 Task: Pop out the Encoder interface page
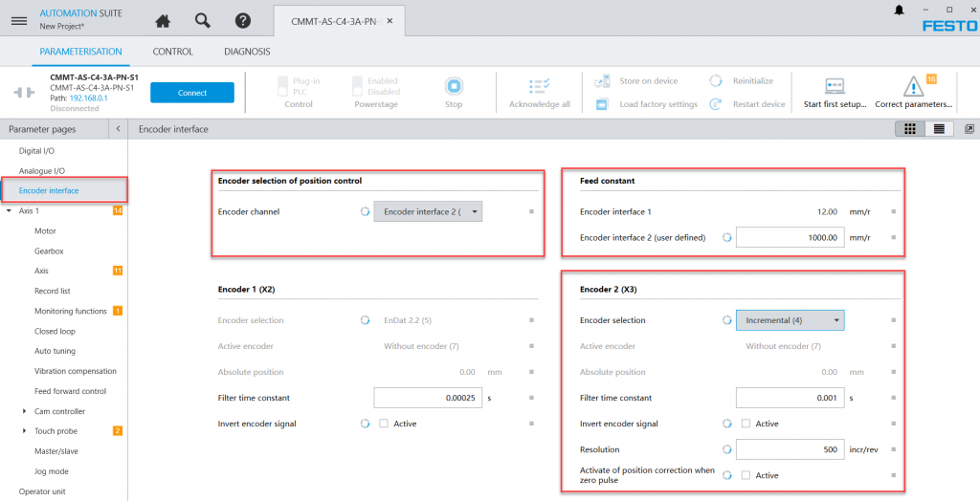(969, 129)
